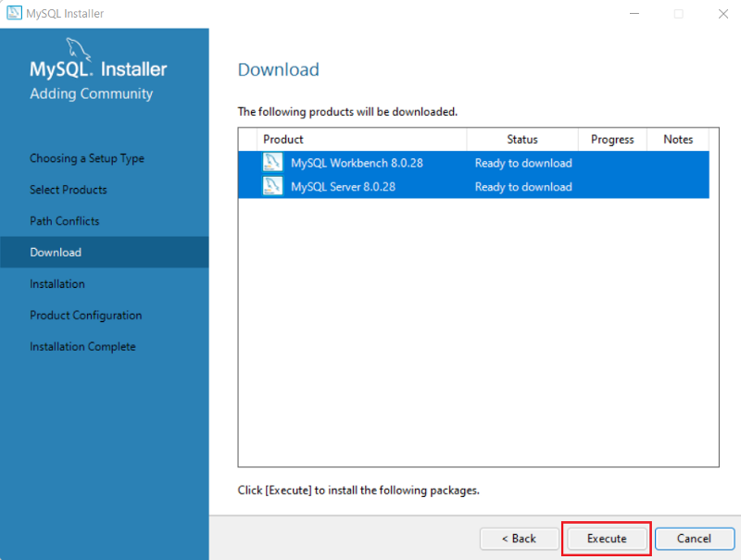Click MySQL Server's Ready to download status
Image resolution: width=741 pixels, height=560 pixels.
[523, 186]
